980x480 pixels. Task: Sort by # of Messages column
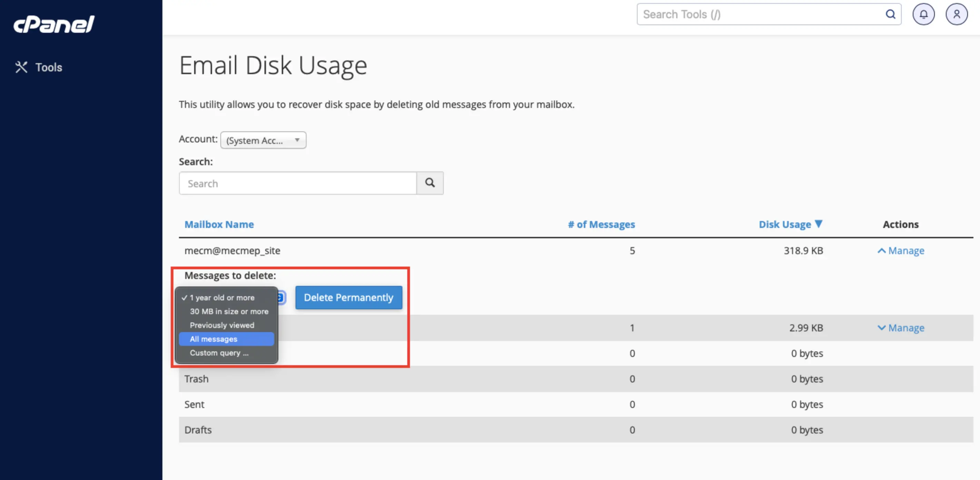coord(601,224)
